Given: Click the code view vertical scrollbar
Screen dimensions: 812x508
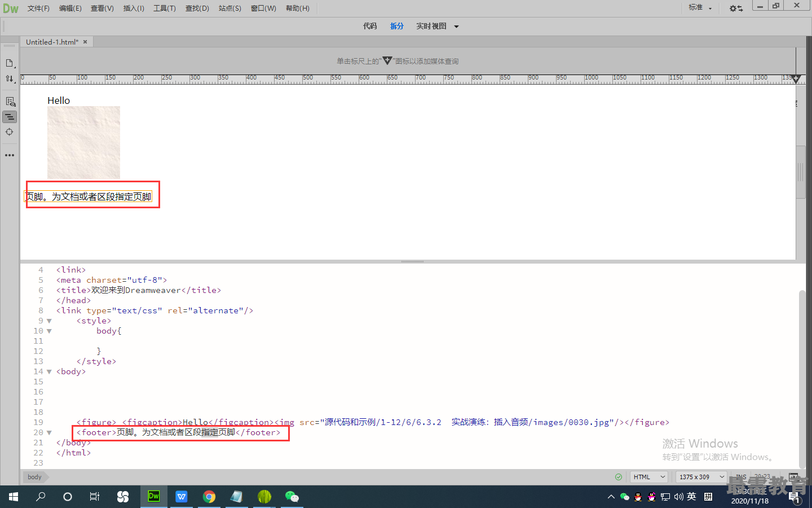Looking at the screenshot, I should 802,379.
